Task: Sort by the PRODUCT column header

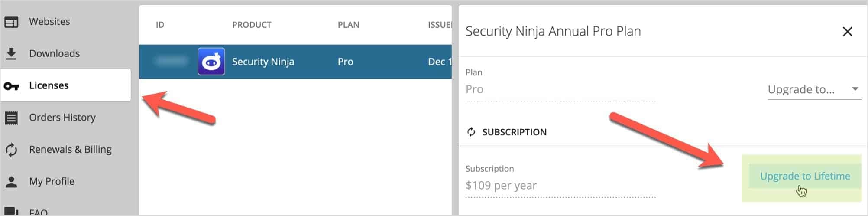Action: coord(252,25)
